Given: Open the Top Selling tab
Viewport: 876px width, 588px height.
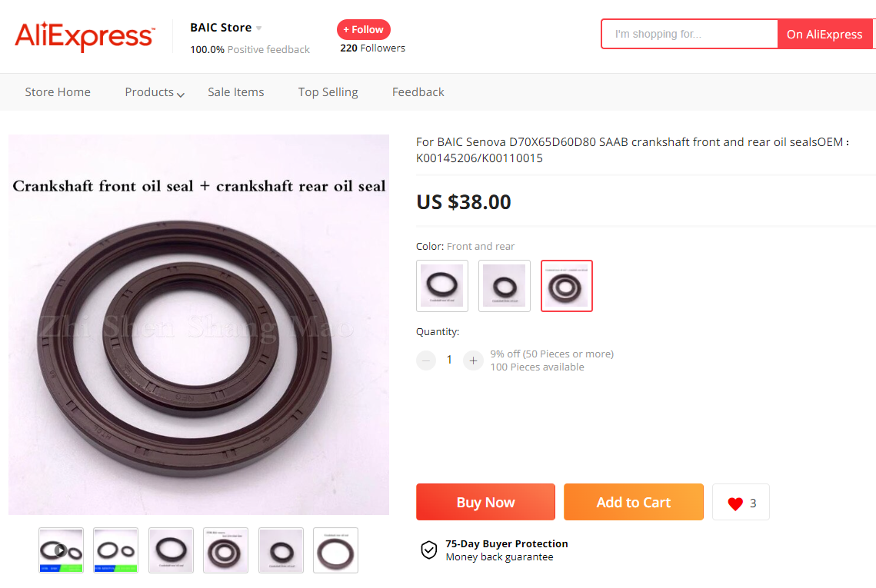Looking at the screenshot, I should point(328,92).
